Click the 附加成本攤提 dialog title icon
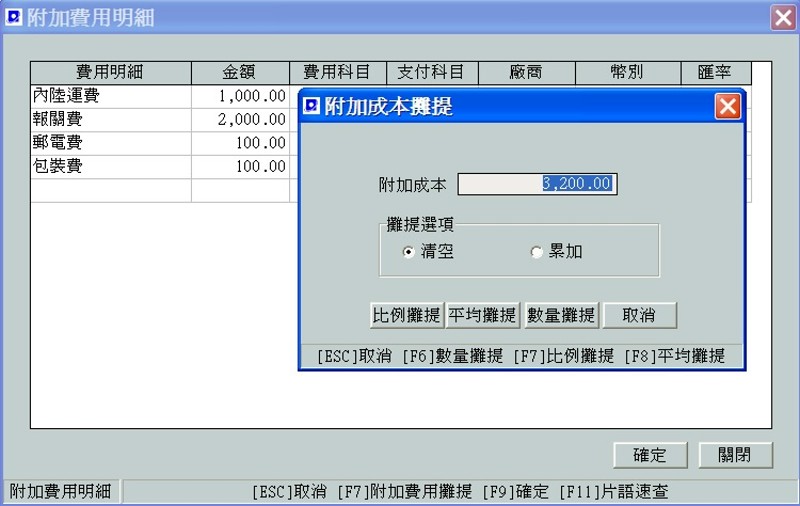The image size is (800, 506). pyautogui.click(x=311, y=106)
